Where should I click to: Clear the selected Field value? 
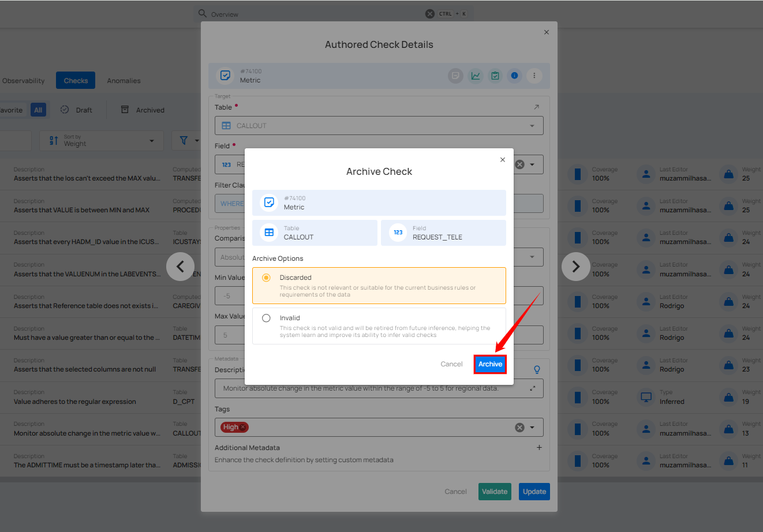pyautogui.click(x=519, y=164)
